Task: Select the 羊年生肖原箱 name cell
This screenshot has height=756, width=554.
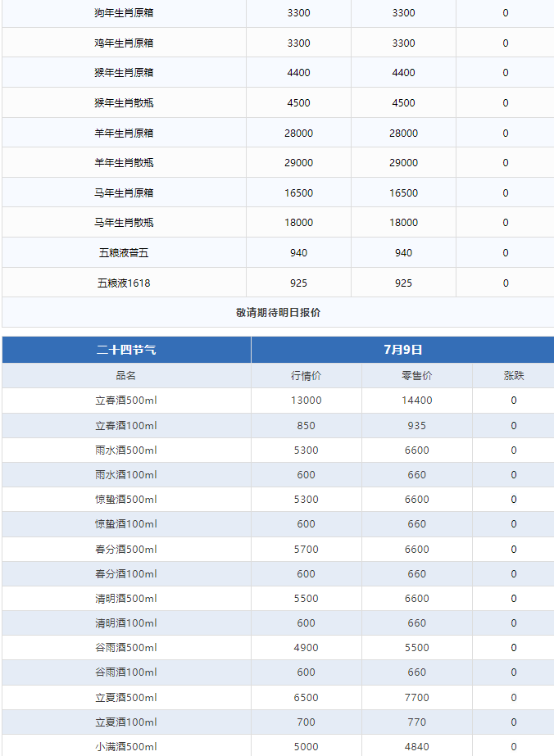Action: pyautogui.click(x=124, y=133)
